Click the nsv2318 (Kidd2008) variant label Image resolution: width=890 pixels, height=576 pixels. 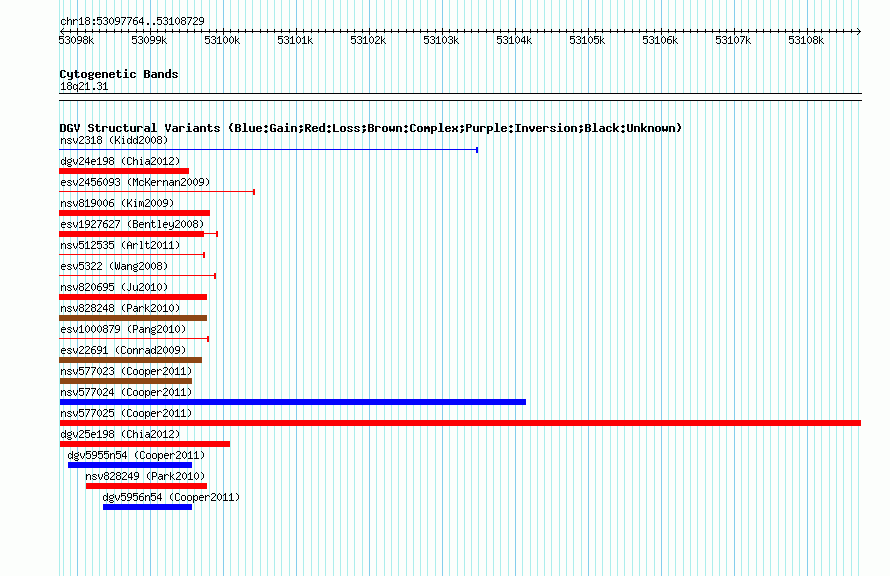click(114, 140)
